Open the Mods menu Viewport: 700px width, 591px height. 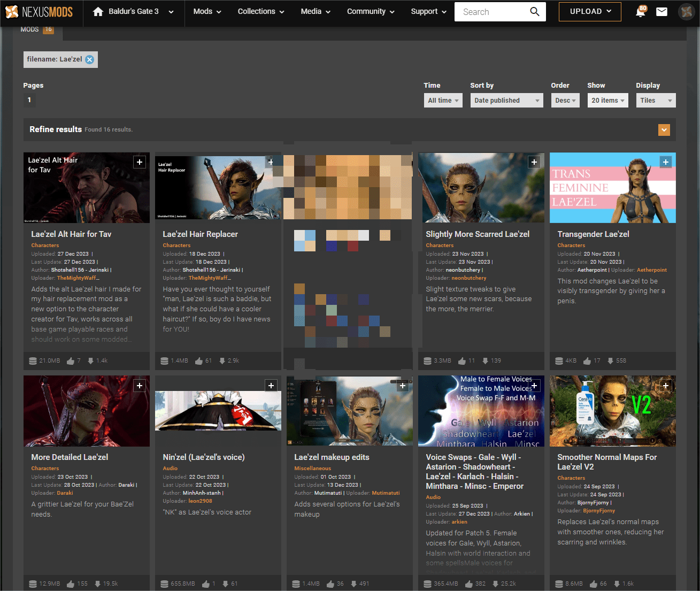(207, 11)
